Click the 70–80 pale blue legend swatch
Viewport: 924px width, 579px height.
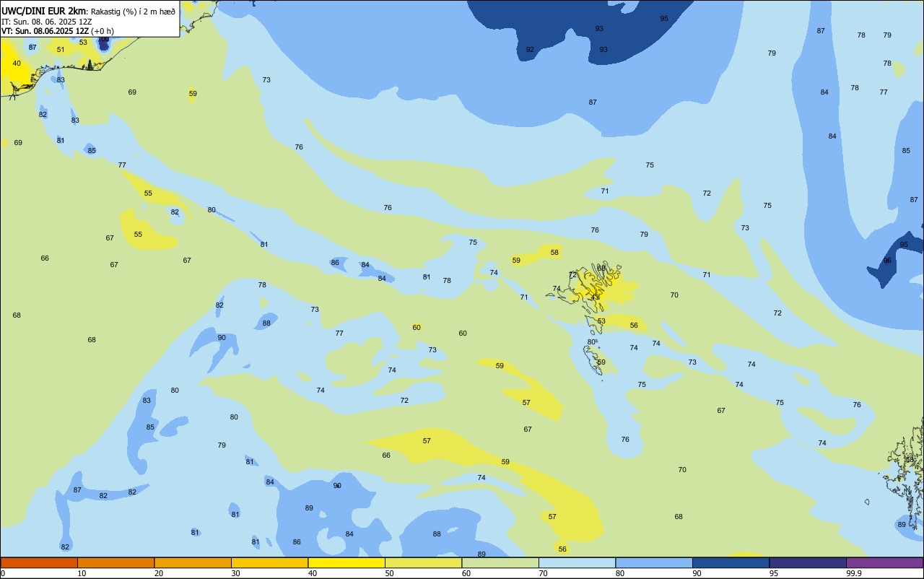(577, 562)
